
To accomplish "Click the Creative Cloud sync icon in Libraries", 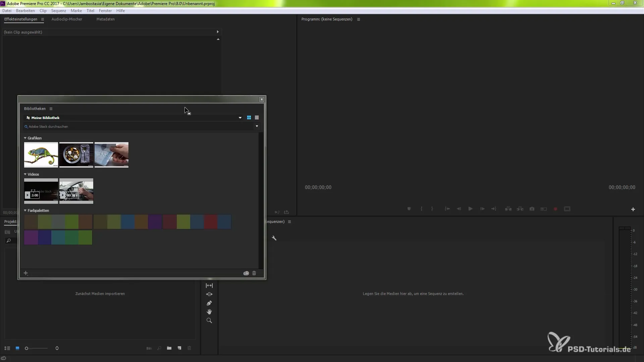I will point(246,273).
